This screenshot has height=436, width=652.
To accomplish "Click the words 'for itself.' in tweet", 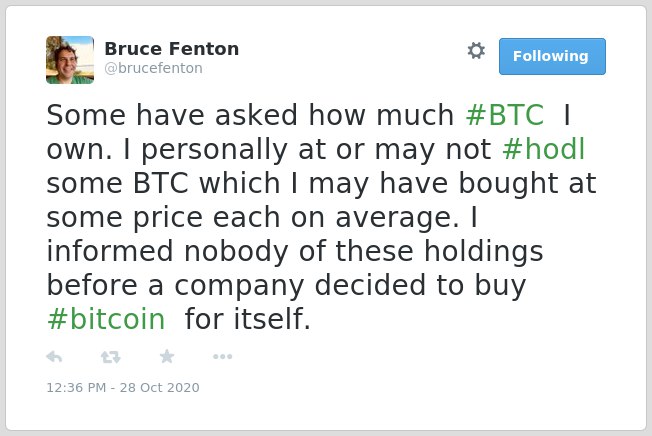I will 247,319.
